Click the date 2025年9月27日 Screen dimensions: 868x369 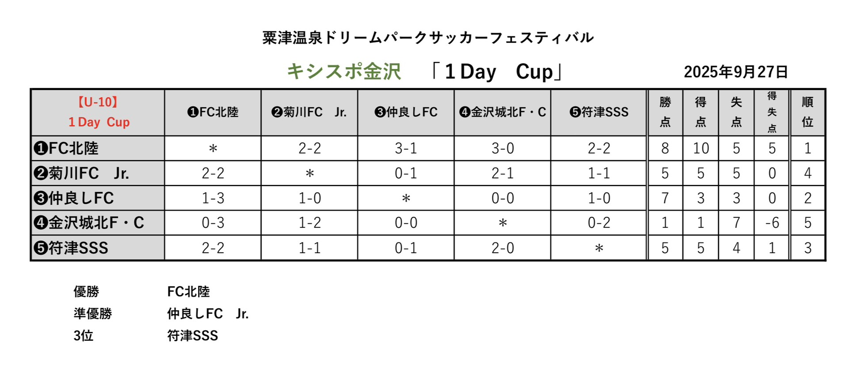(736, 72)
